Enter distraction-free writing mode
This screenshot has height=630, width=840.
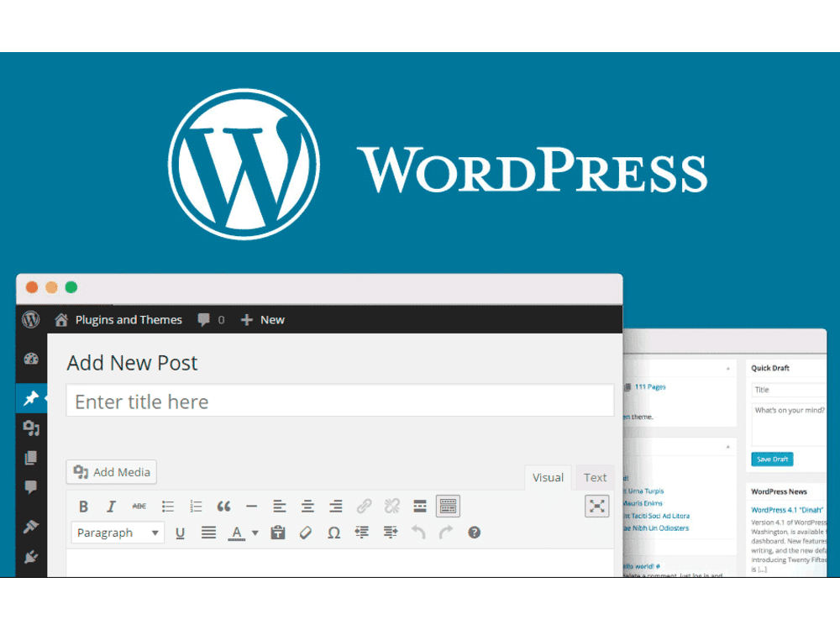(597, 506)
